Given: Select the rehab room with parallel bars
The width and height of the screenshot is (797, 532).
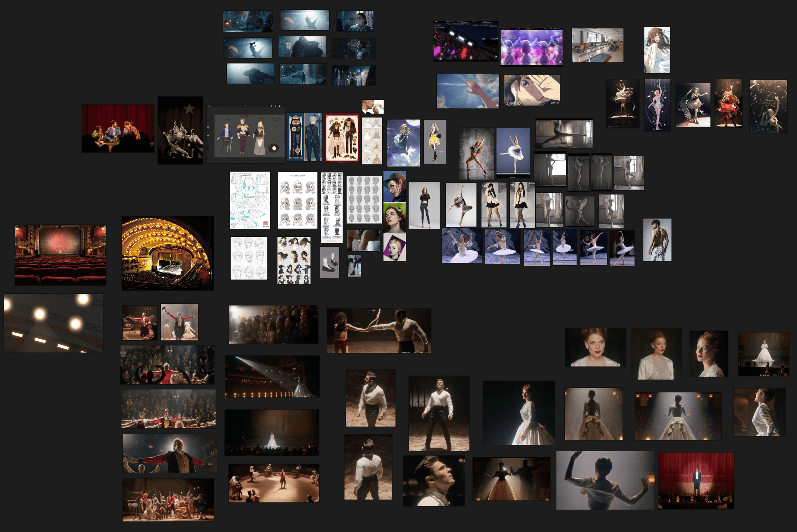Looking at the screenshot, I should pyautogui.click(x=597, y=45).
